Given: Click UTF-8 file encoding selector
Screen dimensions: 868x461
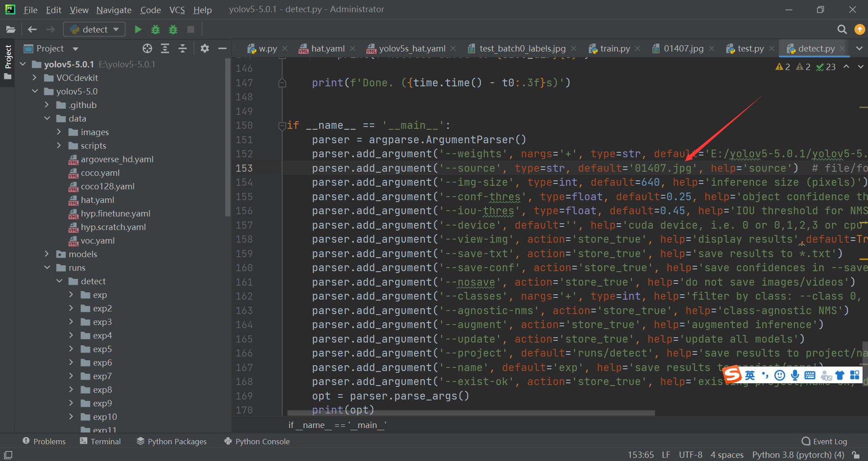Looking at the screenshot, I should tap(690, 455).
